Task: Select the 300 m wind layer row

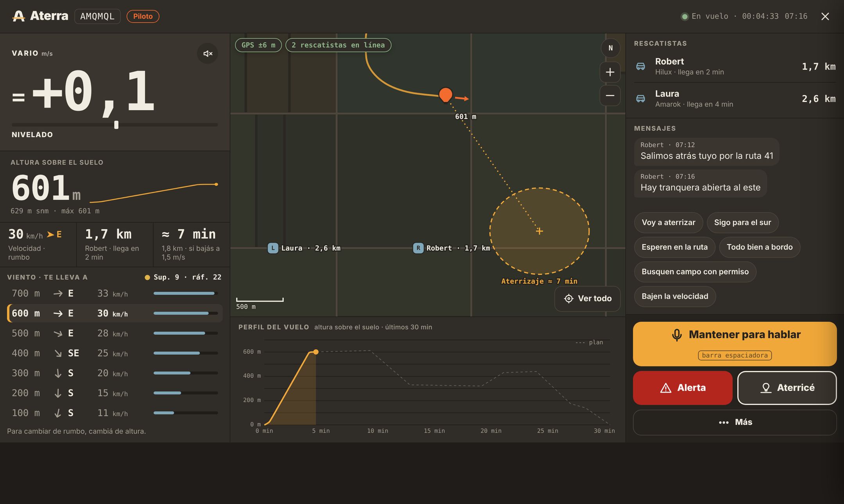Action: click(115, 373)
